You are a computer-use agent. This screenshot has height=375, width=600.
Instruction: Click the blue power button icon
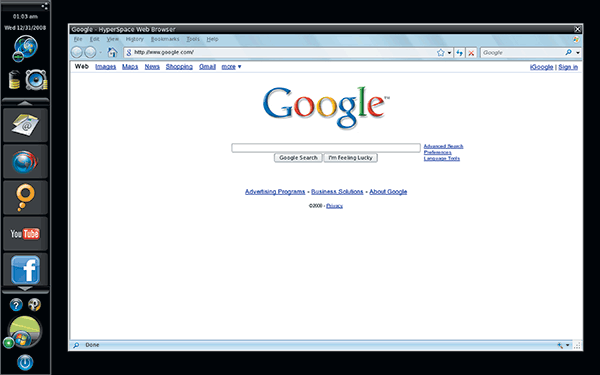pyautogui.click(x=25, y=362)
